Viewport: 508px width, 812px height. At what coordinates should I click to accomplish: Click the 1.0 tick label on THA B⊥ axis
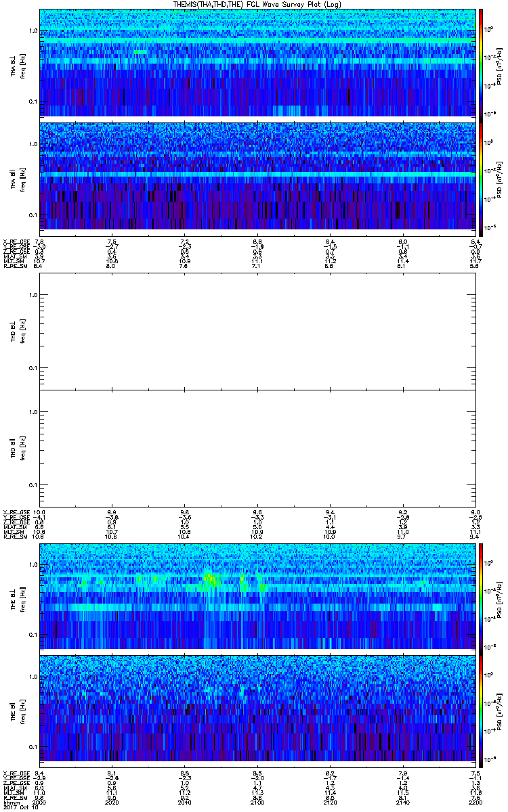[x=33, y=32]
